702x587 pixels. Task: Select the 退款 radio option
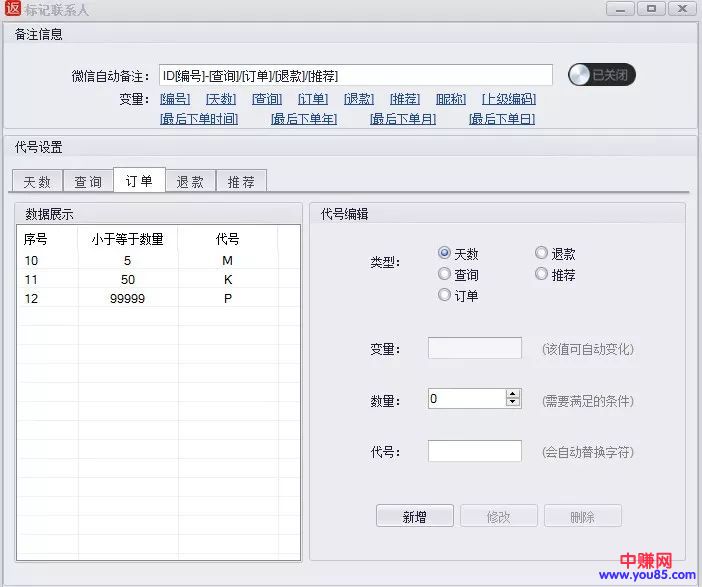click(x=542, y=254)
